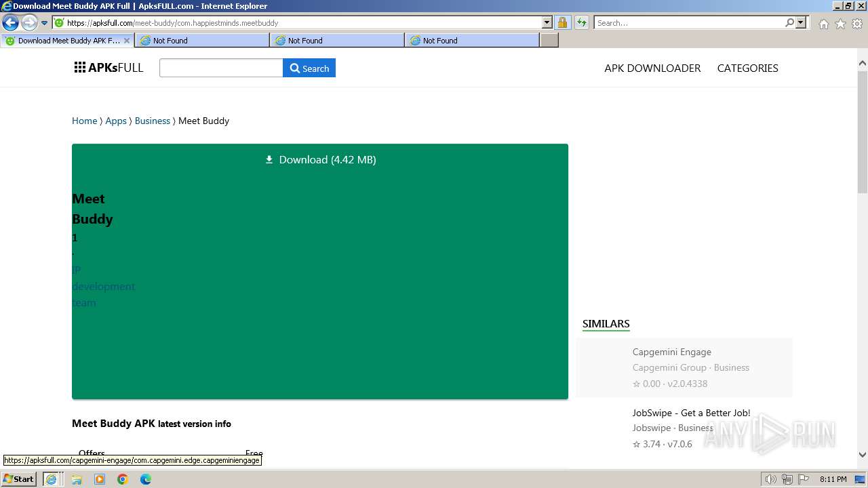The width and height of the screenshot is (868, 488).
Task: Click the 8:11 PM system clock
Action: click(x=833, y=479)
